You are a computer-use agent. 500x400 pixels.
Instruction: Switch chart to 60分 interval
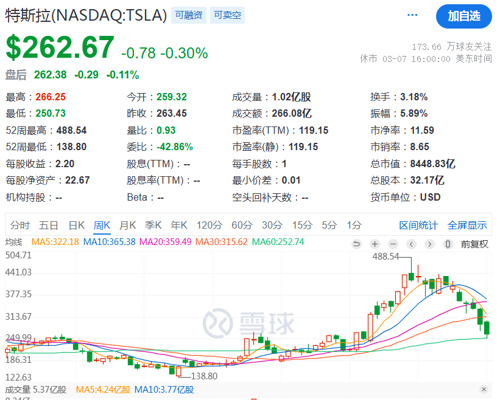pos(242,225)
